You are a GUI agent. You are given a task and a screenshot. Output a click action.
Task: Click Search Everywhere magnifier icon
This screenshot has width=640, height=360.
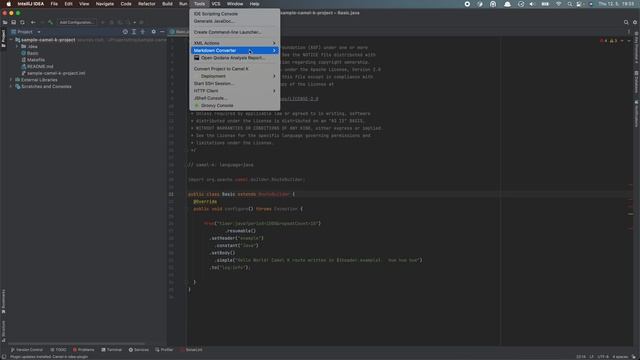point(626,22)
